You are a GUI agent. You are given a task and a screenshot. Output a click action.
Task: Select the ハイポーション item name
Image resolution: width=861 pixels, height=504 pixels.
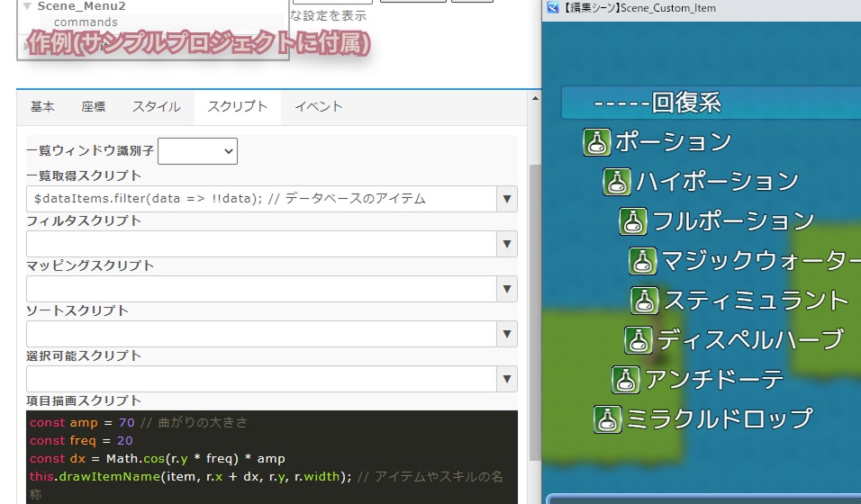click(717, 182)
